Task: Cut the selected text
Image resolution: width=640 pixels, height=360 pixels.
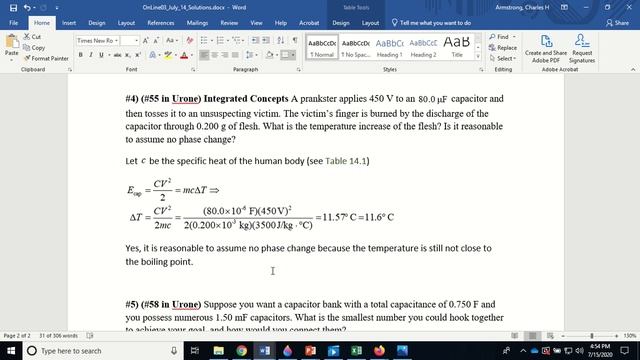Action: [32, 37]
